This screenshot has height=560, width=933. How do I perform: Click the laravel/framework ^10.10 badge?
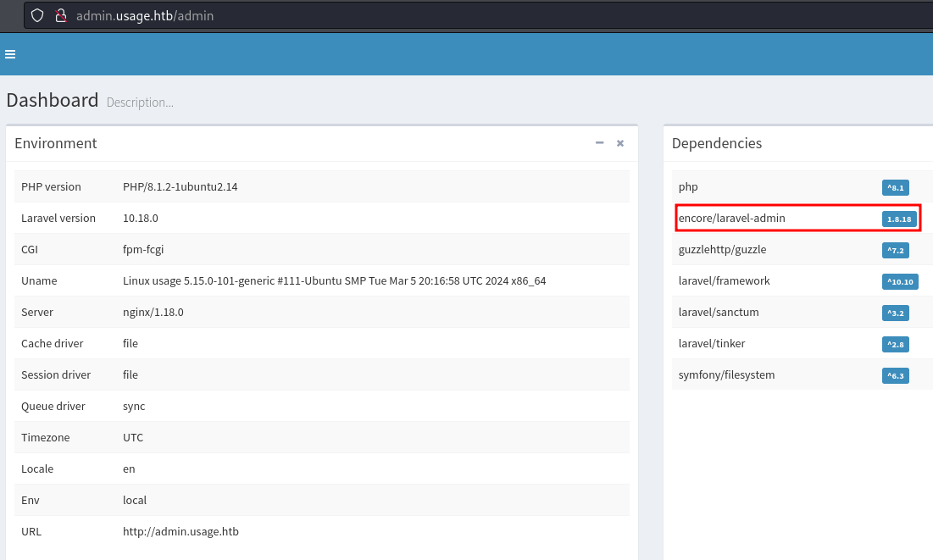(x=899, y=281)
